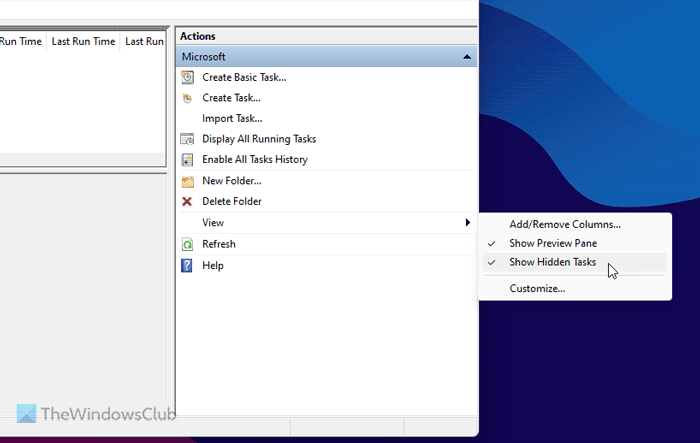This screenshot has height=443, width=700.
Task: Select Customize from the View submenu
Action: point(537,288)
